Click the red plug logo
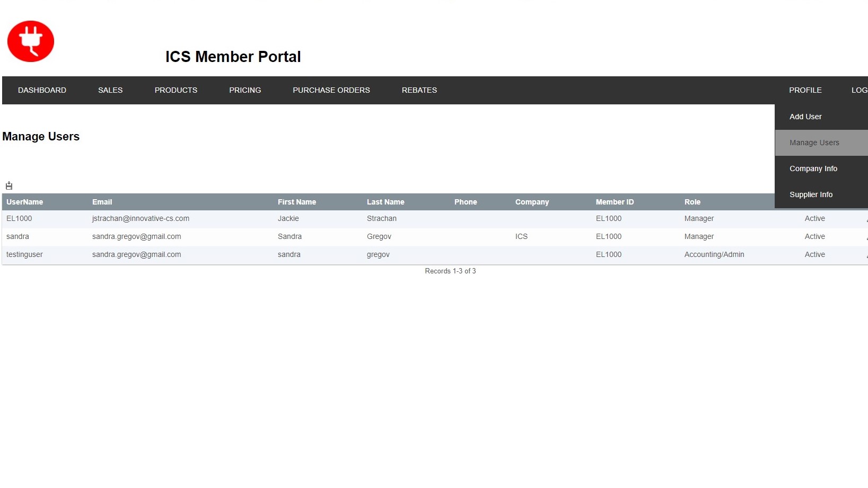Screen dimensions: 868x488 click(31, 41)
